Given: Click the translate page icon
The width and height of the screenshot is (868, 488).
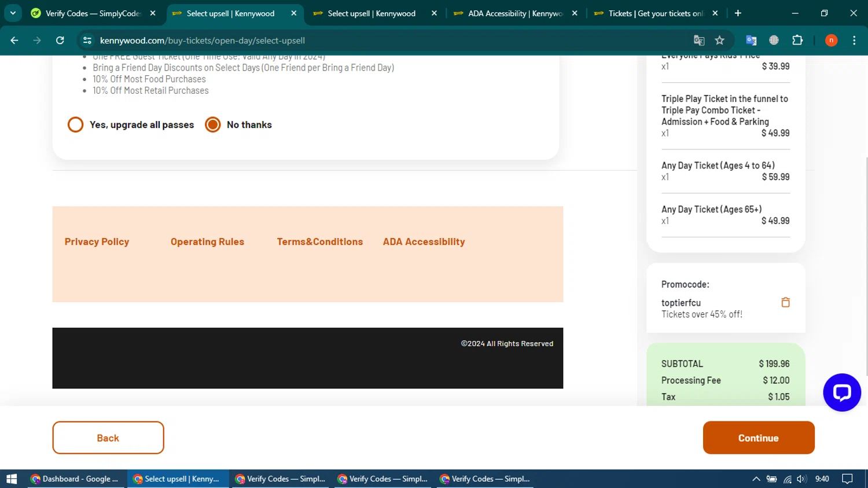Looking at the screenshot, I should [699, 41].
